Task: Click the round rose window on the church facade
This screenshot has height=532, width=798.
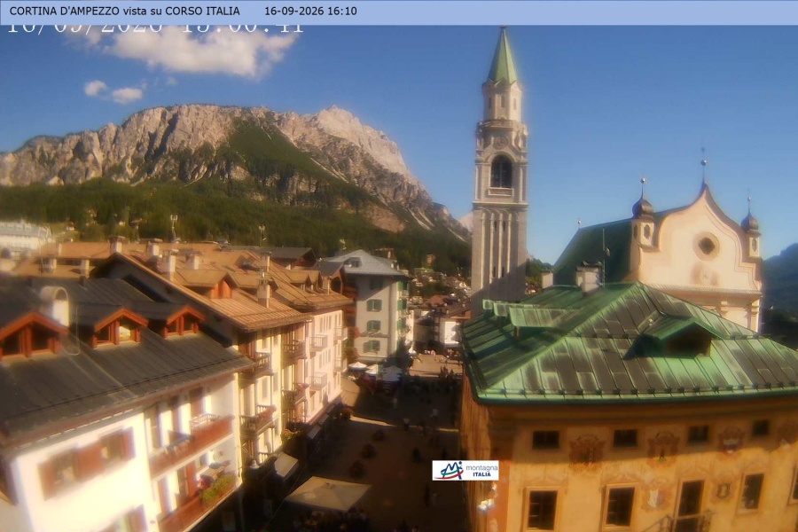Action: (x=707, y=246)
